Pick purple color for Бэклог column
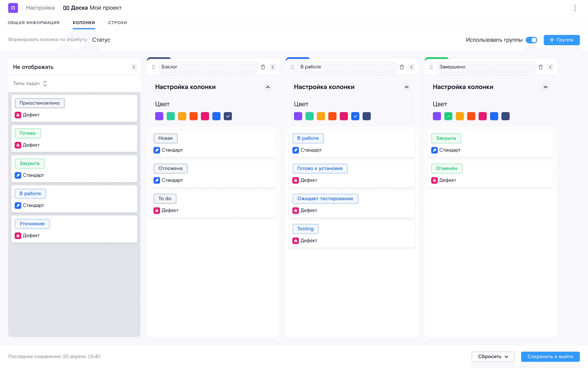The height and width of the screenshot is (368, 588). (x=159, y=116)
